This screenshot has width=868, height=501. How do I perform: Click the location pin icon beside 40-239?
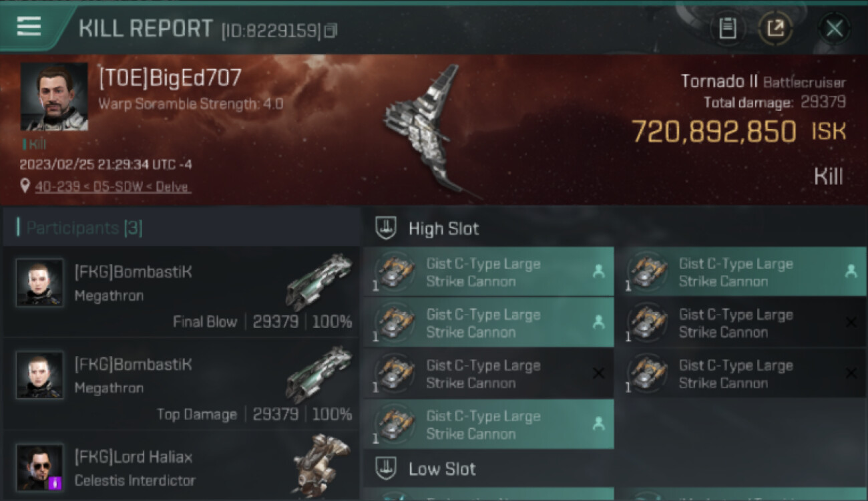pos(25,186)
